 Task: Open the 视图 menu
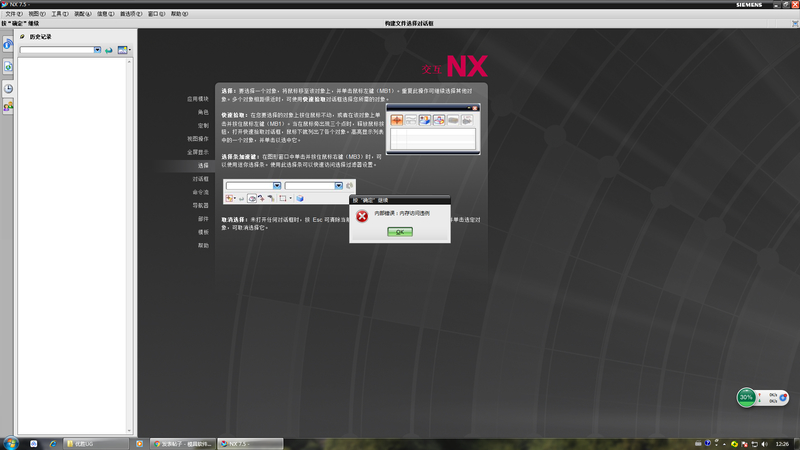37,14
